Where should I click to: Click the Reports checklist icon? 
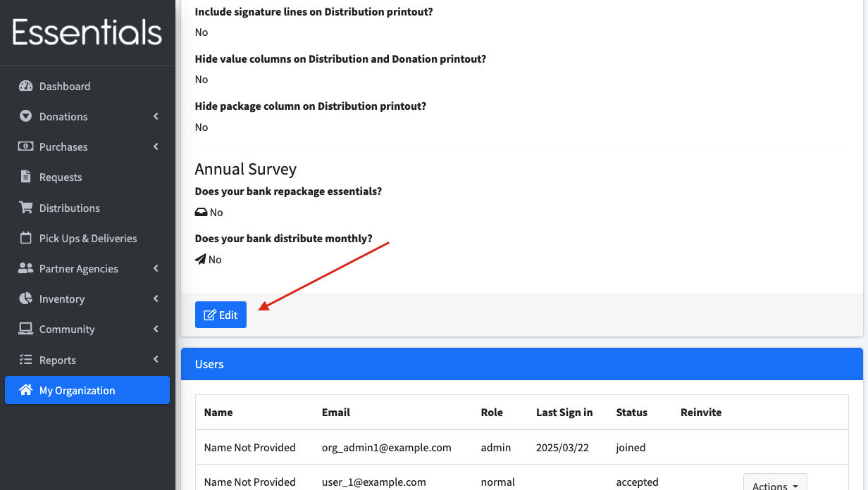26,360
